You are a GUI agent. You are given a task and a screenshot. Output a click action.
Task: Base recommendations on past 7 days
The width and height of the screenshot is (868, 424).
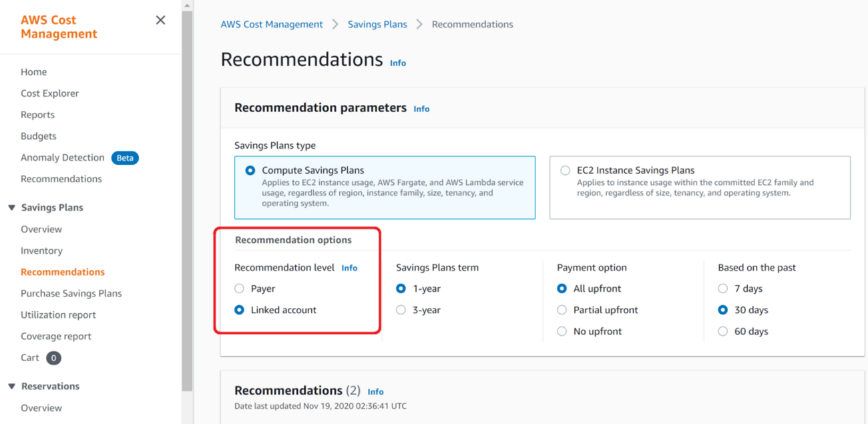723,289
